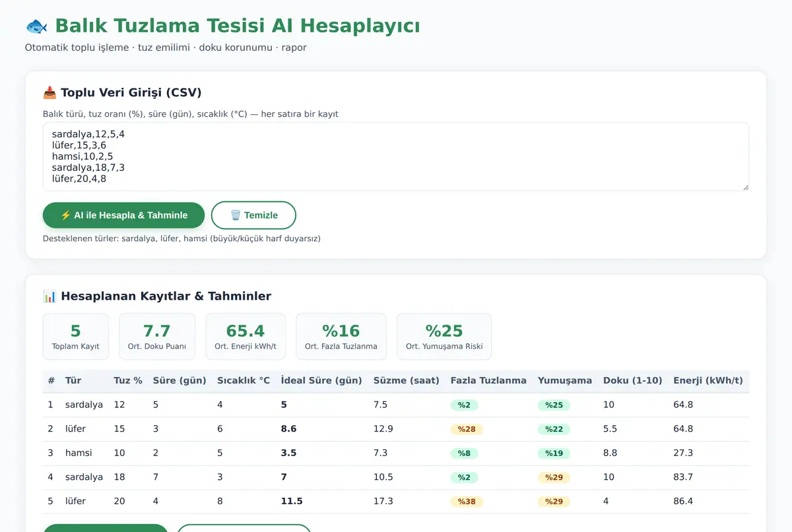Click doku value 5.5

click(610, 429)
